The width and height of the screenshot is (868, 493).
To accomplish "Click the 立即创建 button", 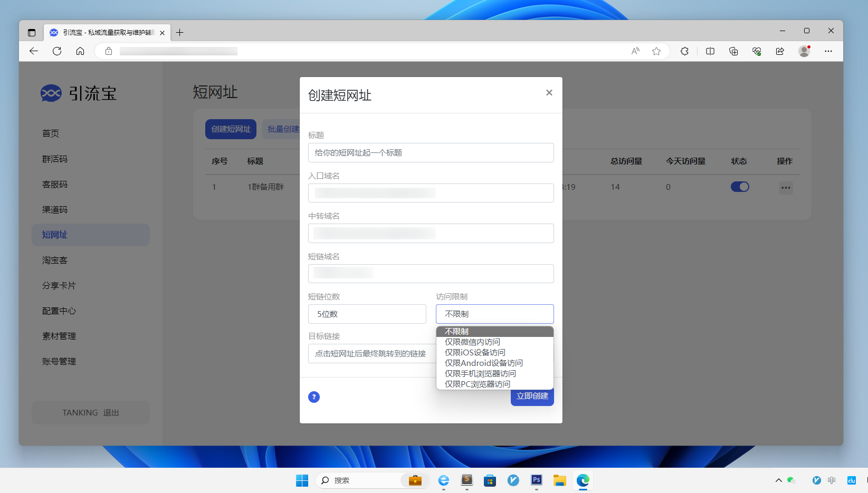I will 532,397.
